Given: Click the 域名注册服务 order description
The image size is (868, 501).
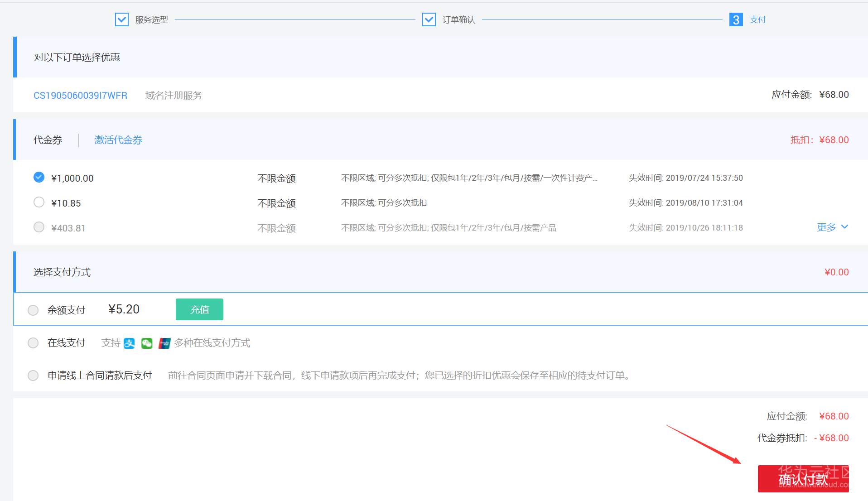Looking at the screenshot, I should [x=174, y=96].
